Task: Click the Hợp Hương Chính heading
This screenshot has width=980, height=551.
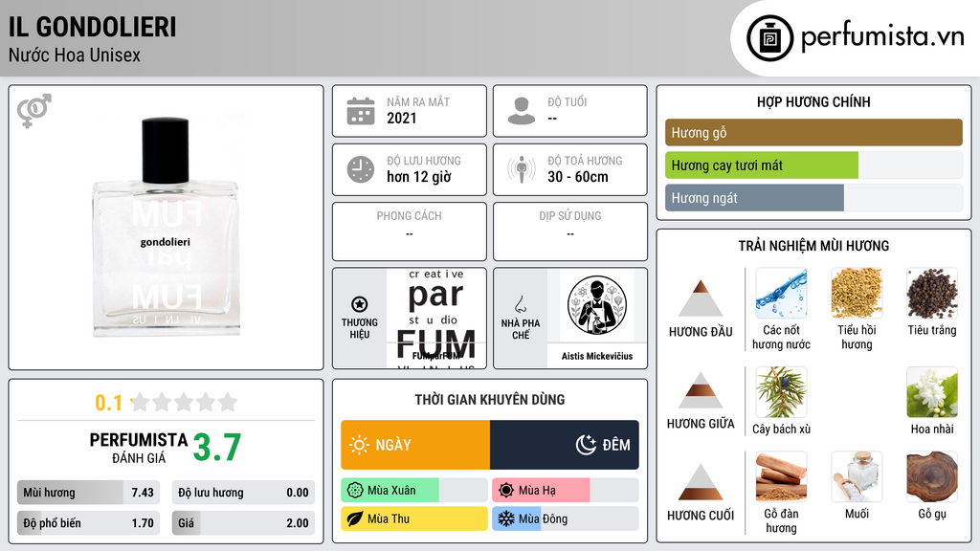Action: click(813, 101)
